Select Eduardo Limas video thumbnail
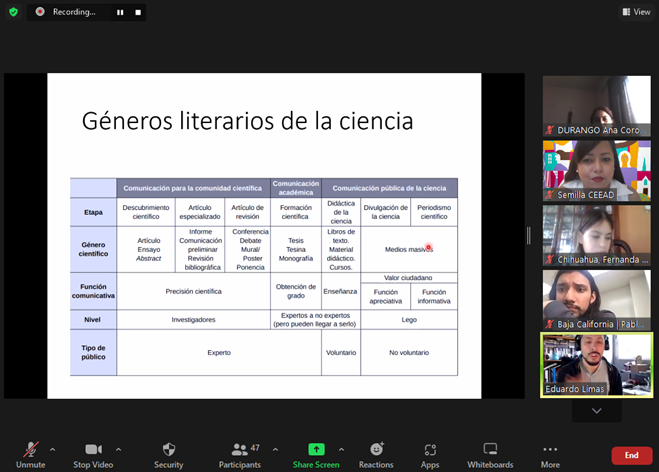Image resolution: width=659 pixels, height=472 pixels. [x=596, y=365]
